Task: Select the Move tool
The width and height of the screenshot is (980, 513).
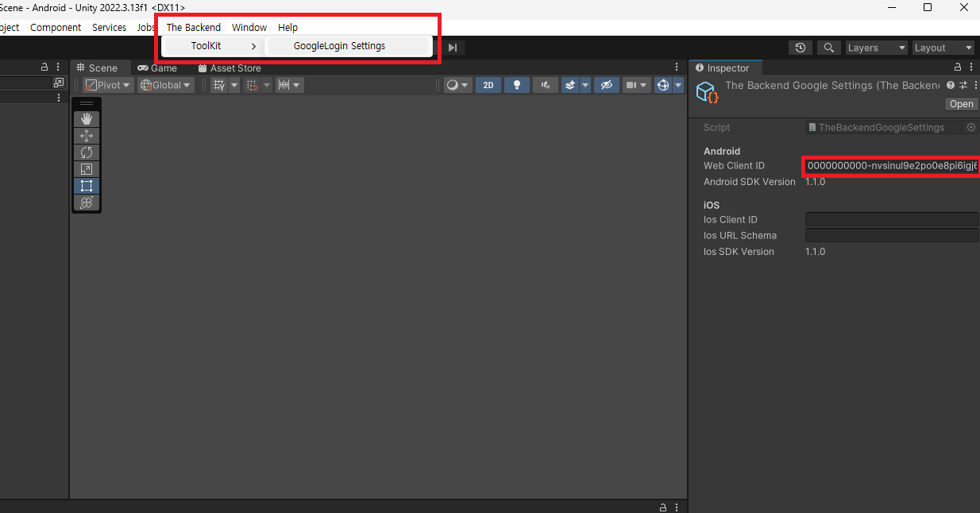Action: click(87, 136)
